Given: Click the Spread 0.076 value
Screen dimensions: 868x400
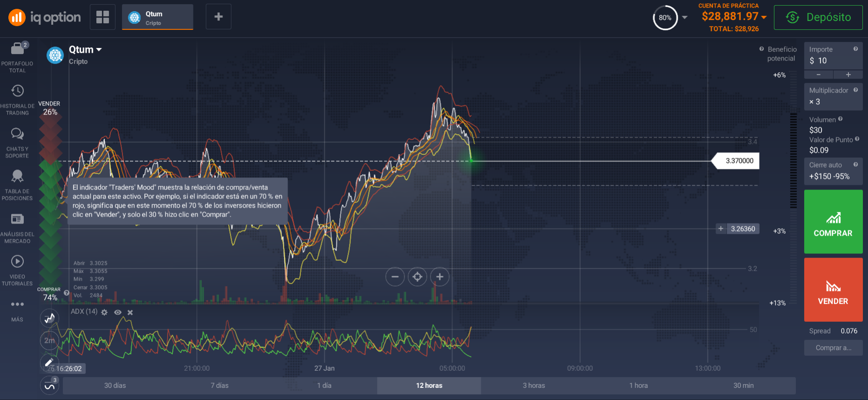Looking at the screenshot, I should point(849,331).
